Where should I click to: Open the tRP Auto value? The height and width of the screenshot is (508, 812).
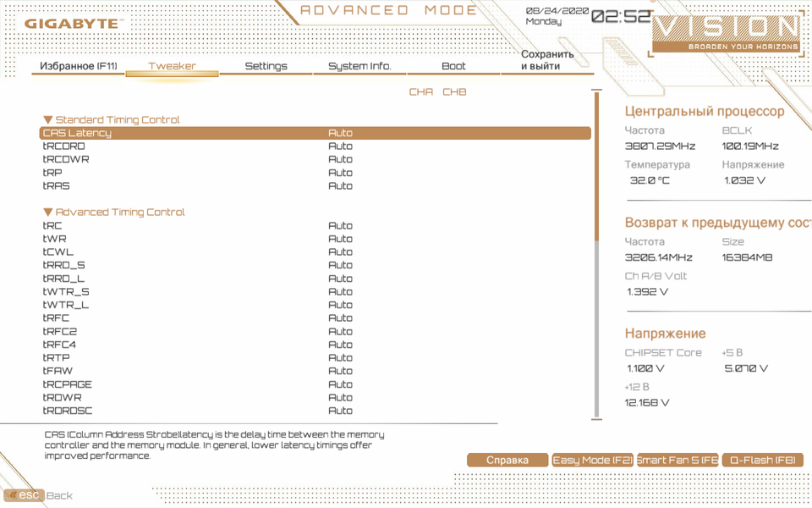point(340,173)
